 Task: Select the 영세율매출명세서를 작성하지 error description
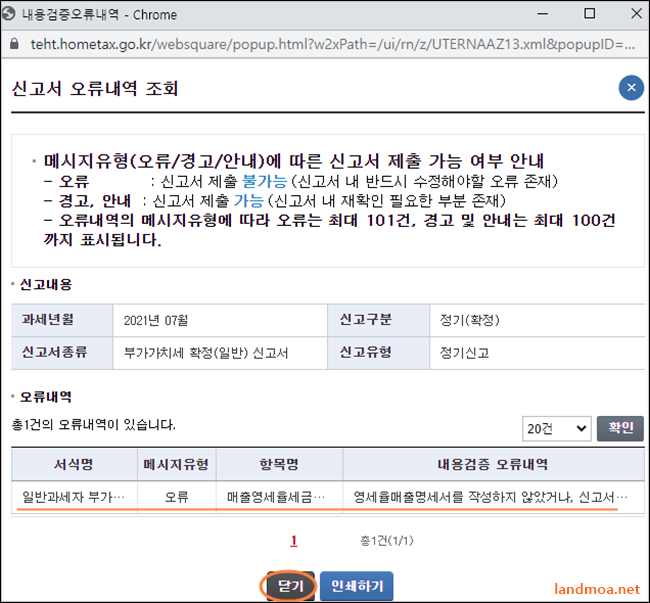click(x=493, y=496)
